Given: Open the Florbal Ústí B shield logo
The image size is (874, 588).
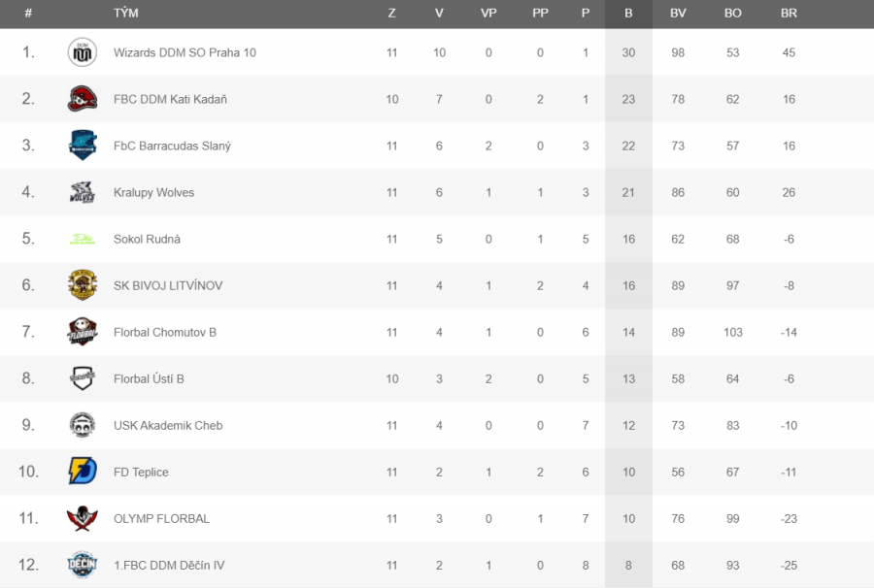Looking at the screenshot, I should coord(83,378).
